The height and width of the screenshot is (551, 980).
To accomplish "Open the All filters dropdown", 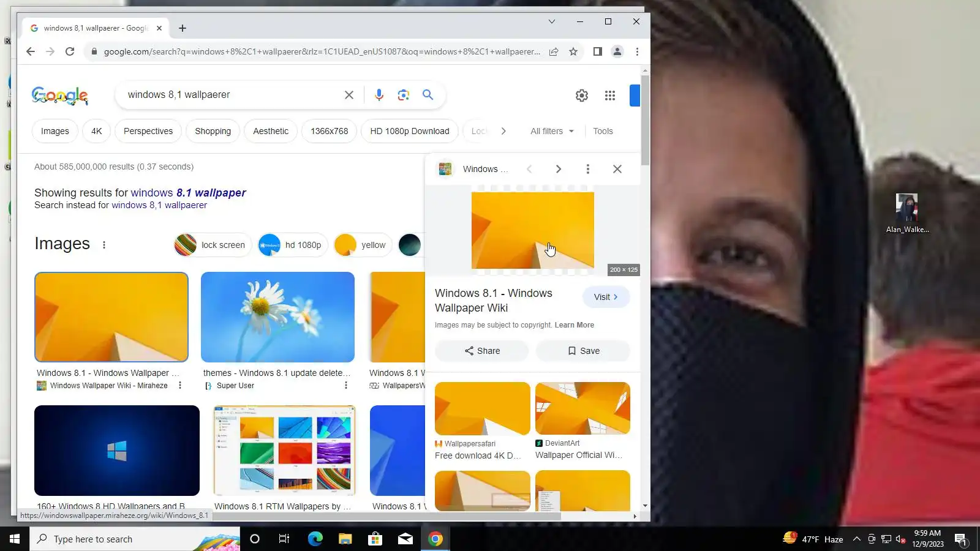I will point(552,131).
